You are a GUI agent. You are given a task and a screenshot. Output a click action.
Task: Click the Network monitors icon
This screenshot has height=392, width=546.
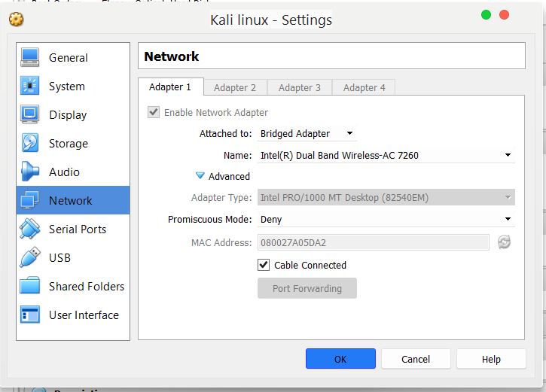(x=29, y=200)
